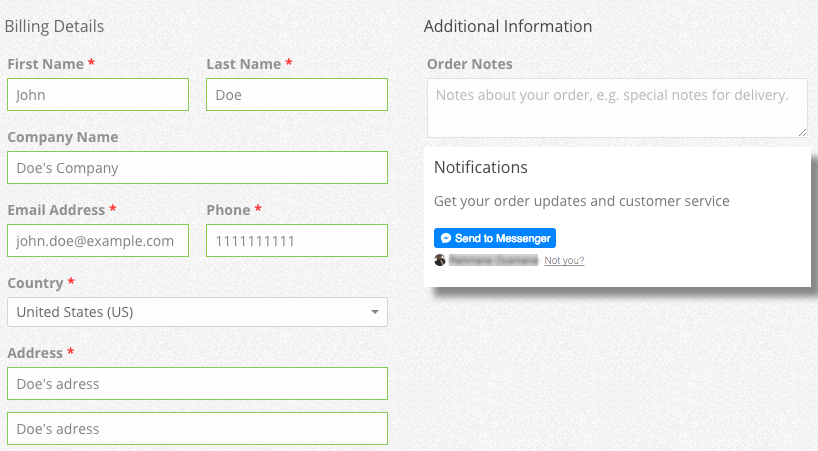This screenshot has height=451, width=818.
Task: Click the Company Name input field
Action: tap(197, 167)
